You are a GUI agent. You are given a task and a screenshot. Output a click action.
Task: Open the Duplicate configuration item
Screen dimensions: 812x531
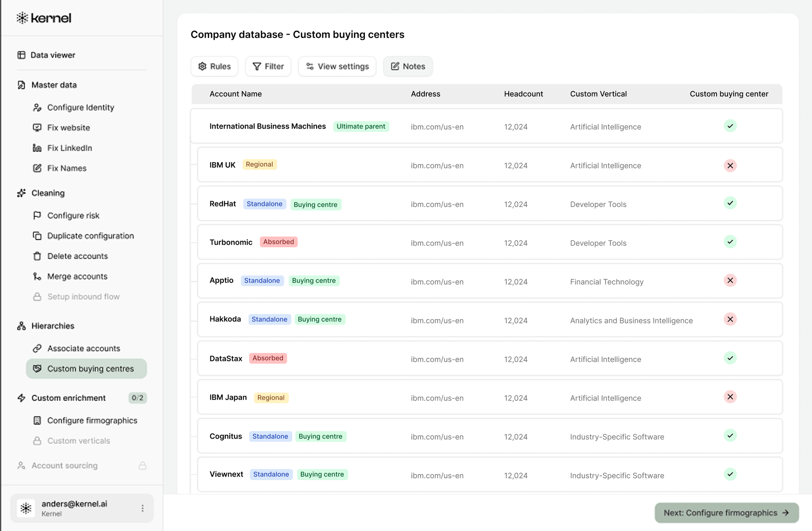point(90,236)
